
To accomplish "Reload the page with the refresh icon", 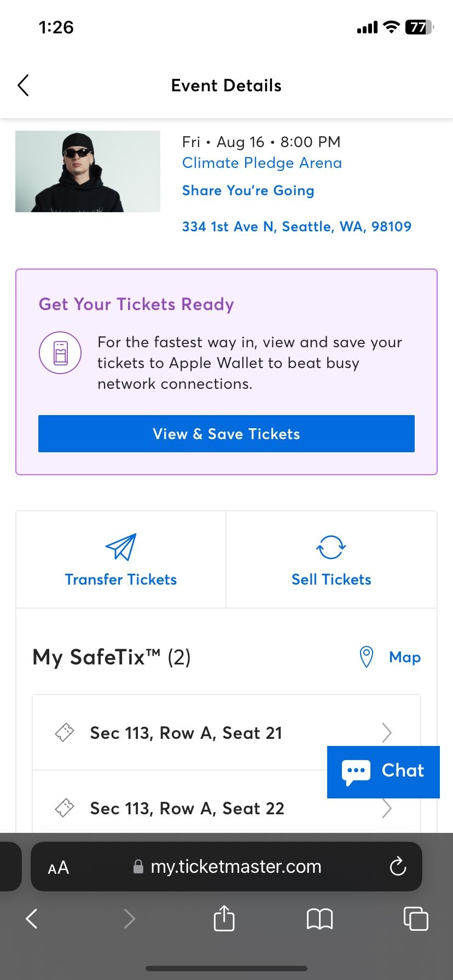I will [398, 866].
